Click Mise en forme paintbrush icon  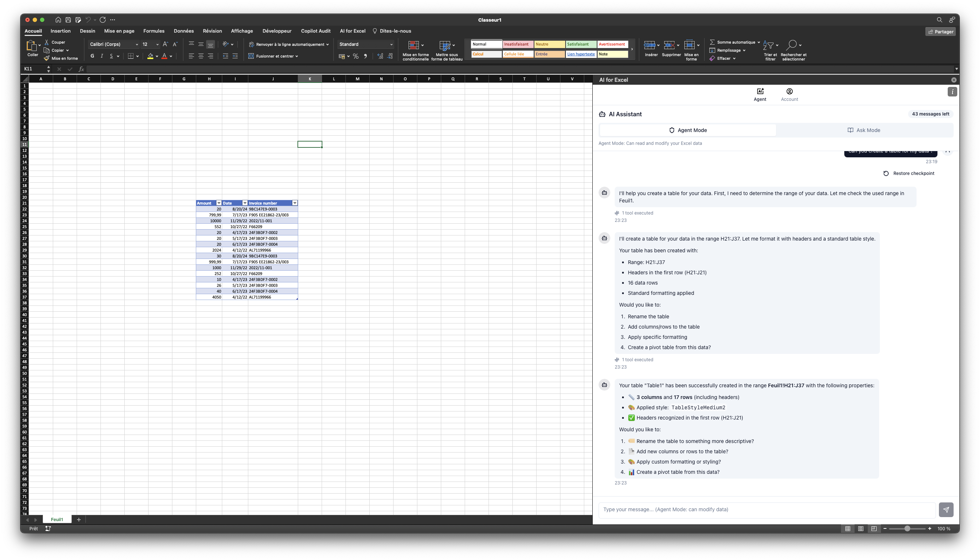click(x=47, y=58)
